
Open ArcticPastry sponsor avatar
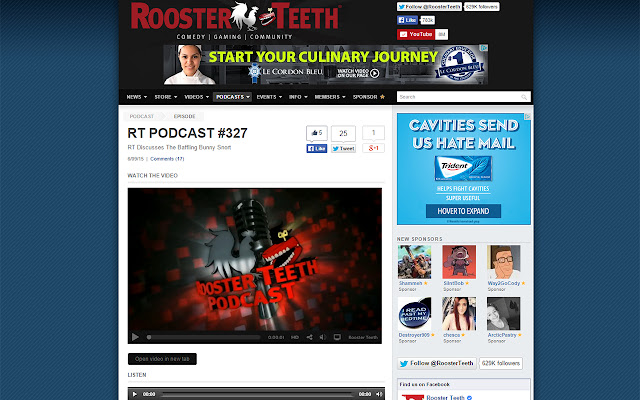pyautogui.click(x=503, y=314)
